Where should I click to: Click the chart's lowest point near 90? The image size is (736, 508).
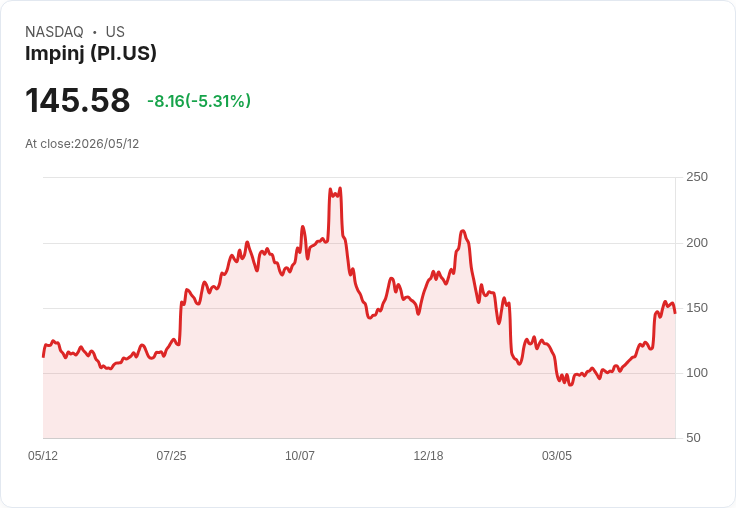coord(570,385)
